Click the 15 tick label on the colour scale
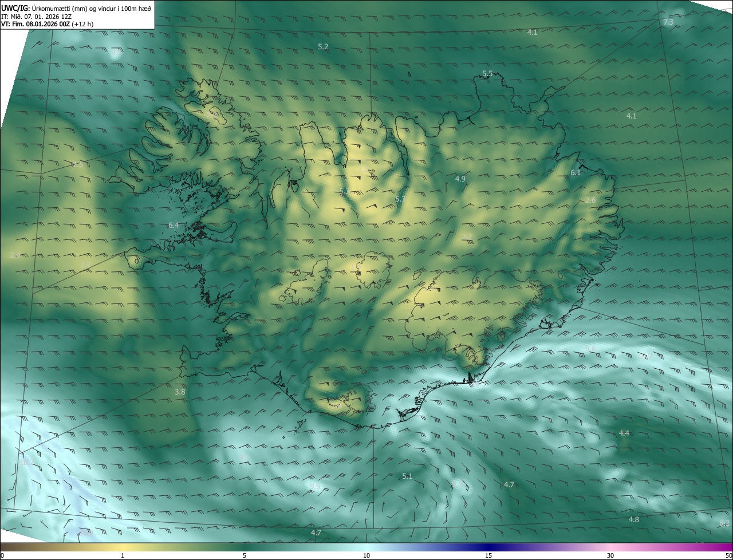The image size is (733, 560). click(488, 555)
